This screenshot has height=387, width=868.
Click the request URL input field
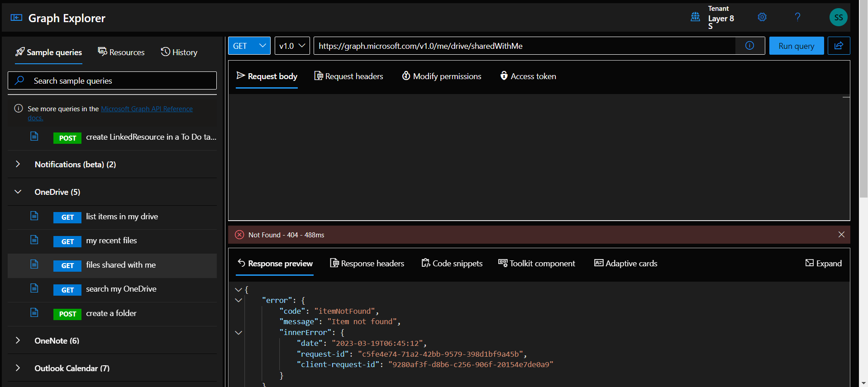pyautogui.click(x=525, y=46)
